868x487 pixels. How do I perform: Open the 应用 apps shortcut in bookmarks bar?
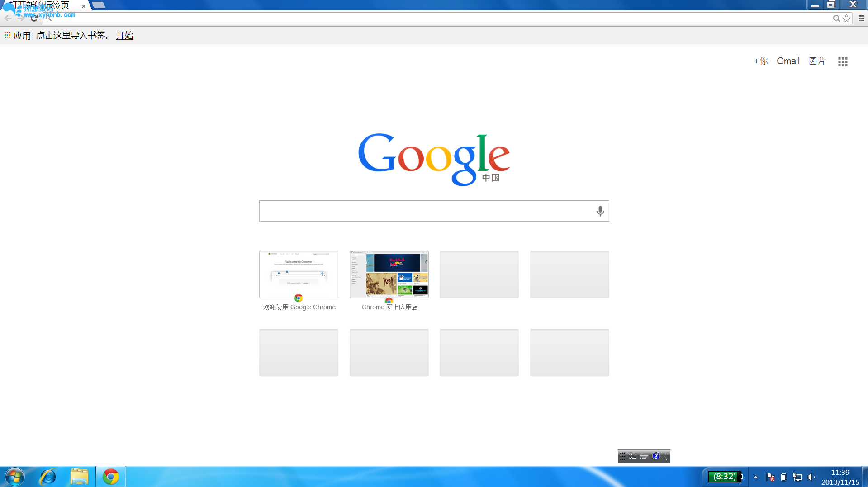[x=18, y=36]
